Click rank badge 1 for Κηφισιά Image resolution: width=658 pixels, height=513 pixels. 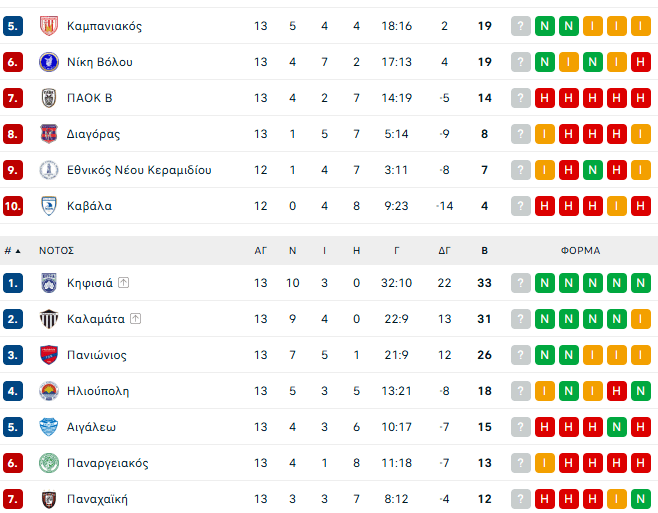click(x=12, y=283)
